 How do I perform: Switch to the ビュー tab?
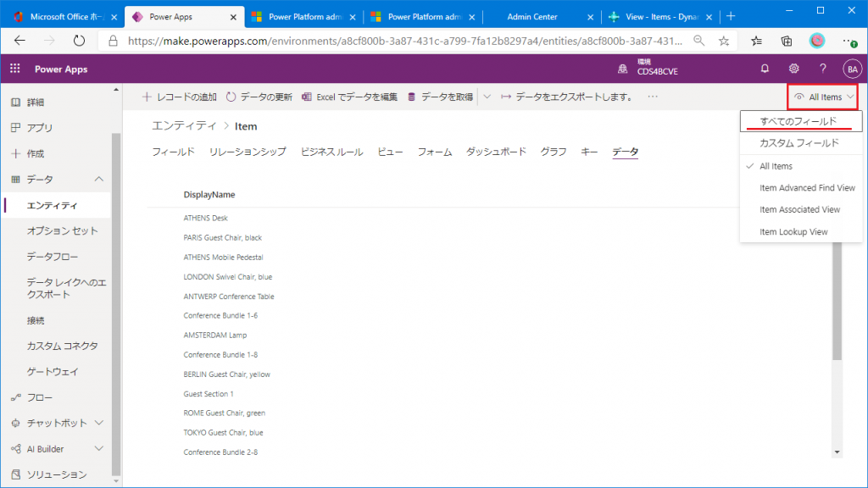point(390,152)
